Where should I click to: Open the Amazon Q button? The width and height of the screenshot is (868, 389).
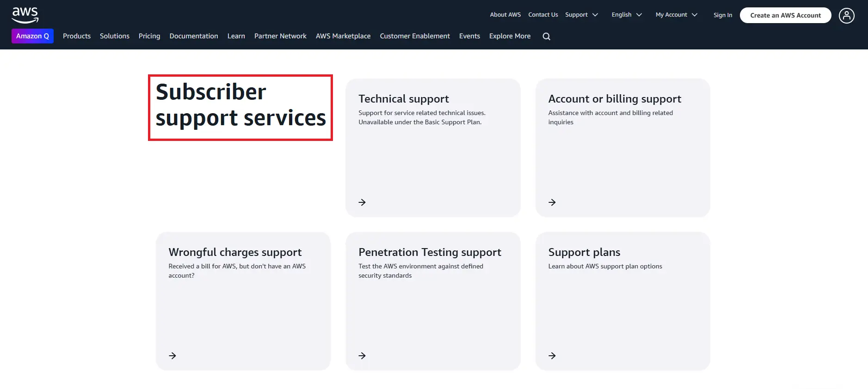pyautogui.click(x=32, y=36)
